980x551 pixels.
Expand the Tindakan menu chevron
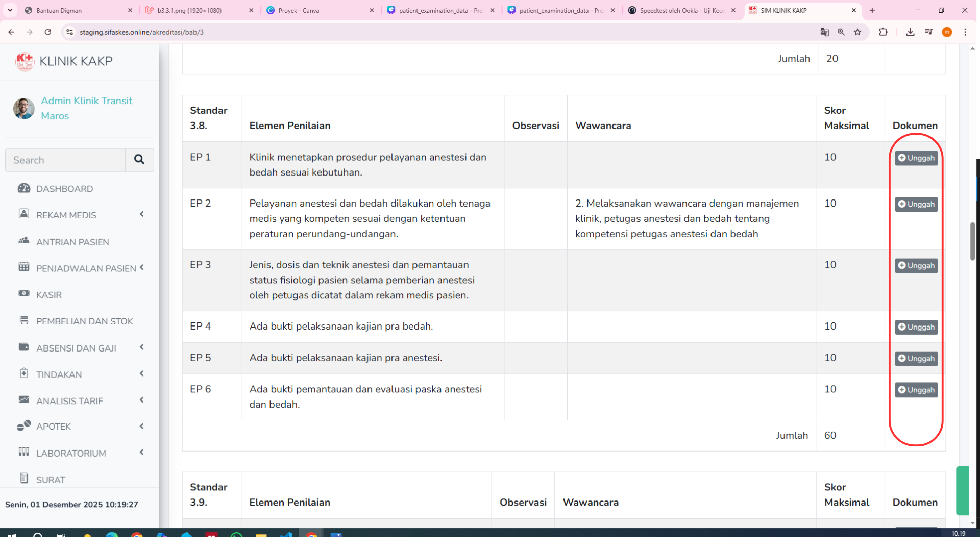coord(142,374)
